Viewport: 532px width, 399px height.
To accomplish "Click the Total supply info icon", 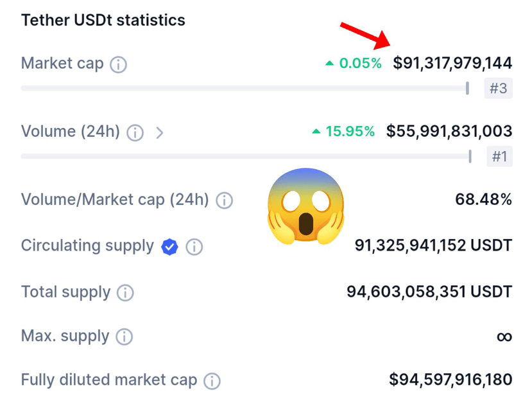I will click(125, 293).
